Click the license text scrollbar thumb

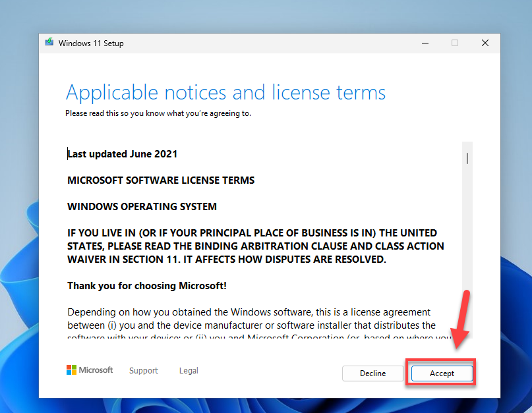(x=467, y=158)
